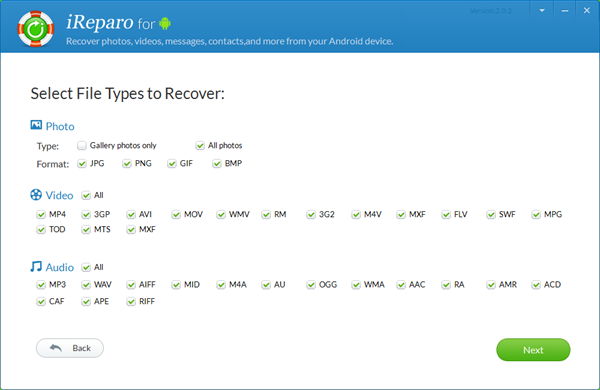Toggle the Audio All checkbox

(x=86, y=267)
